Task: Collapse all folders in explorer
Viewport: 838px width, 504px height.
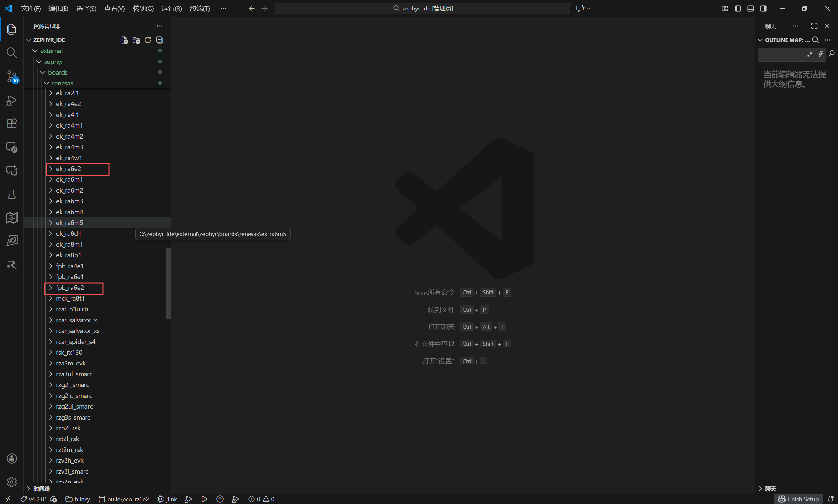Action: pos(159,40)
